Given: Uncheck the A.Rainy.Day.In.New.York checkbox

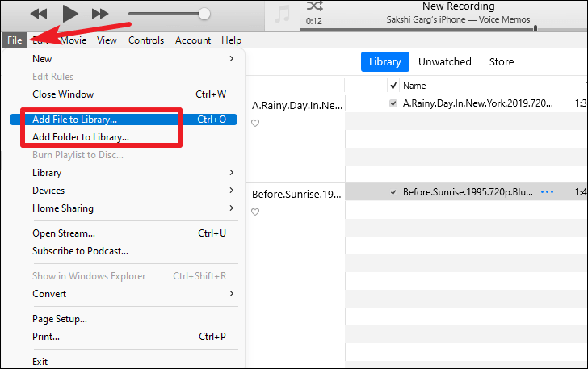Looking at the screenshot, I should coord(393,103).
